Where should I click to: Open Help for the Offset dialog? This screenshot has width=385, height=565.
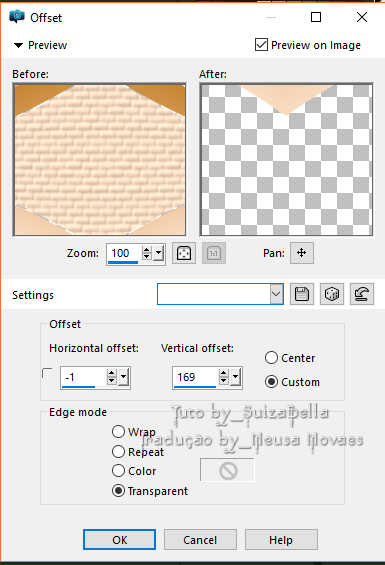tap(281, 539)
